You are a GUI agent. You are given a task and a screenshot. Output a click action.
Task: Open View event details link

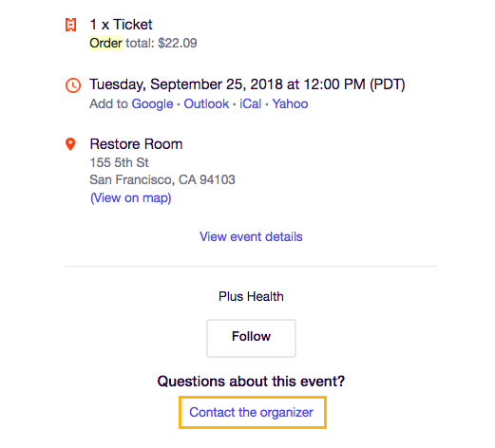251,236
